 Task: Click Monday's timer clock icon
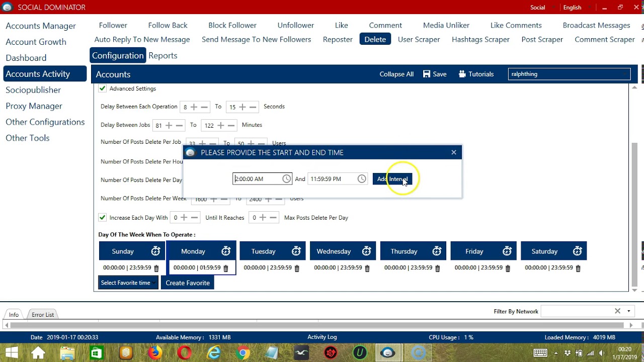point(226,251)
